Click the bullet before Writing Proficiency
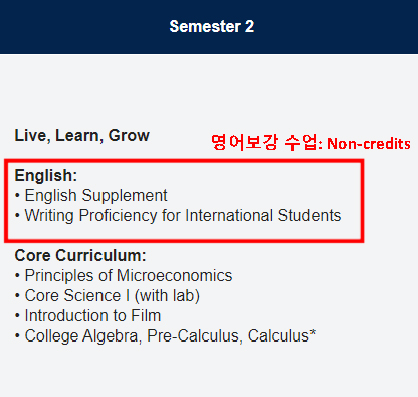This screenshot has height=397, width=418. pos(17,216)
